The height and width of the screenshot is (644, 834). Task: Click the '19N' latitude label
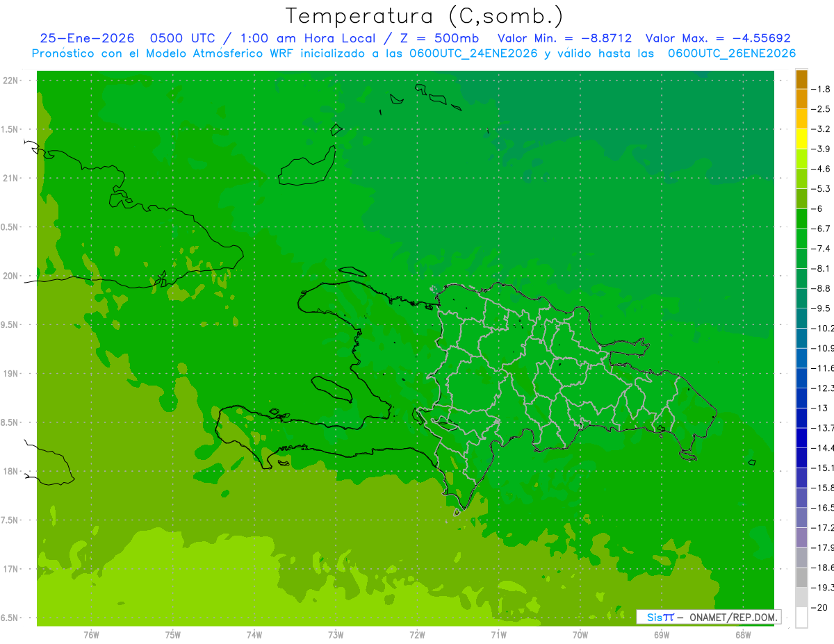click(10, 374)
